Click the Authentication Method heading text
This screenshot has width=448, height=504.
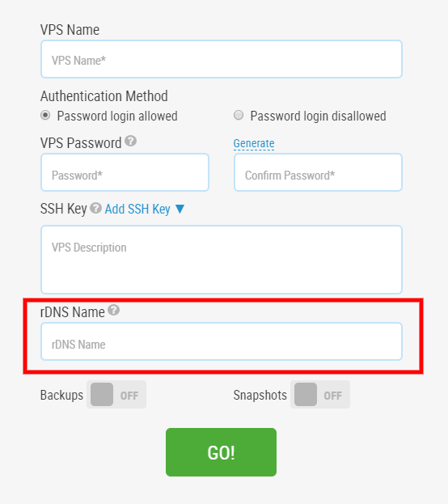click(x=104, y=96)
